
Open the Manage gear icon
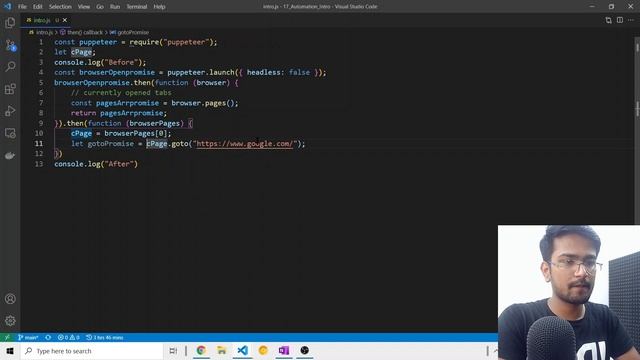point(10,321)
